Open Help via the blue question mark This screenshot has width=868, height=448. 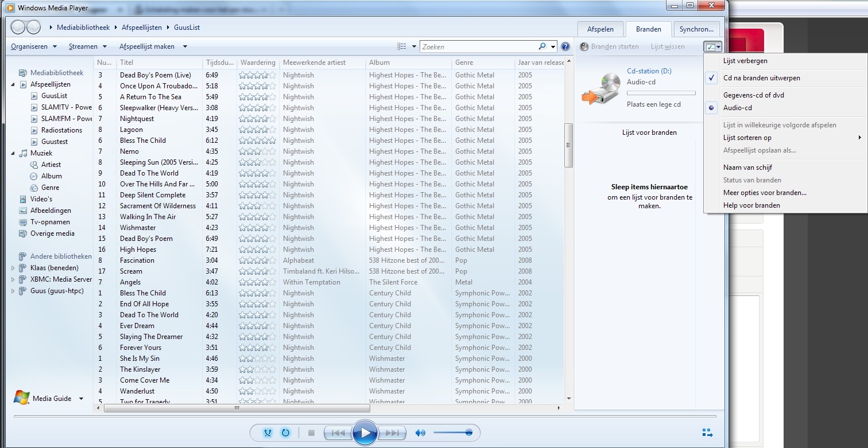[x=565, y=46]
